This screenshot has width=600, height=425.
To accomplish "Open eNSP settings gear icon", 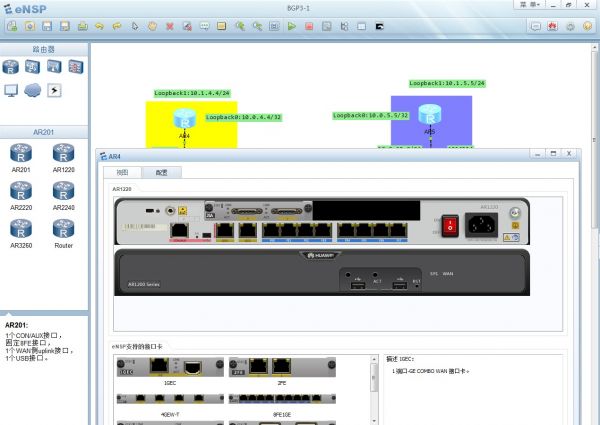I will pyautogui.click(x=570, y=26).
